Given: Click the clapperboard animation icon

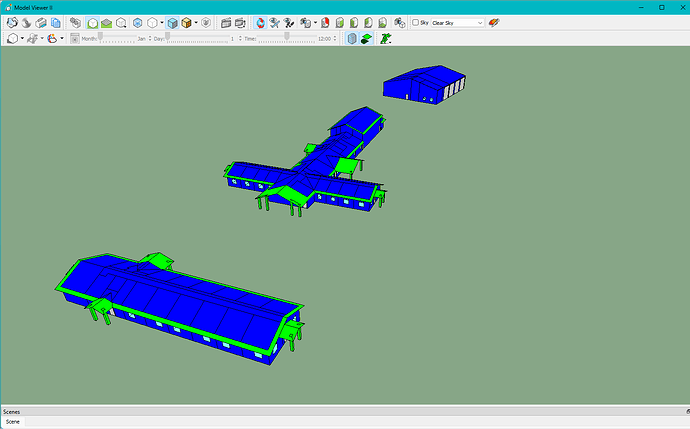Looking at the screenshot, I should point(225,22).
